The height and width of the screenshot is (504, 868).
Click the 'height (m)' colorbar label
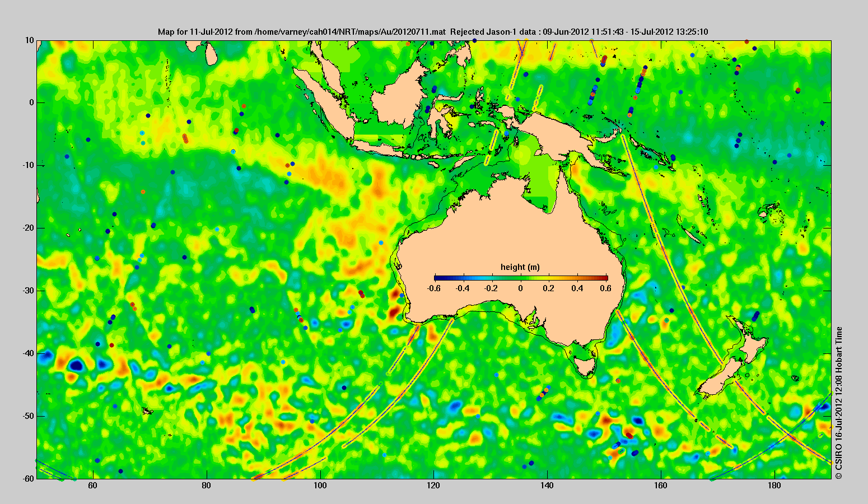pos(520,267)
